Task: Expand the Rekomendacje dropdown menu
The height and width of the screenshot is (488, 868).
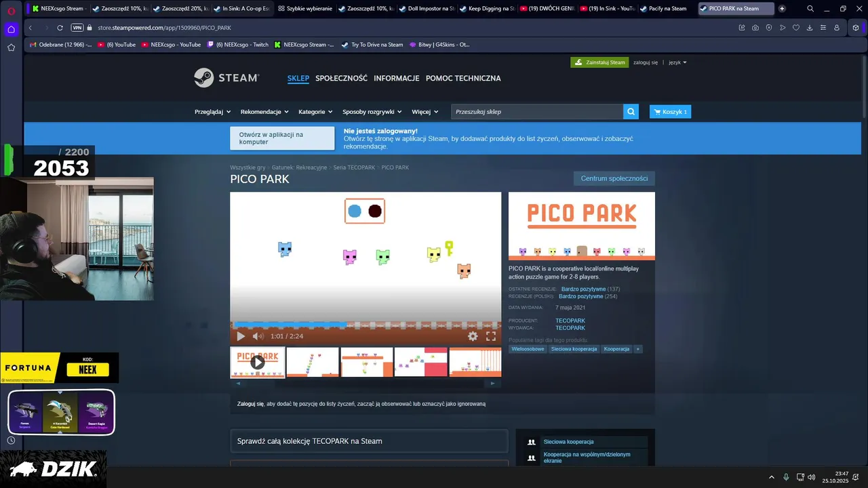Action: [264, 112]
